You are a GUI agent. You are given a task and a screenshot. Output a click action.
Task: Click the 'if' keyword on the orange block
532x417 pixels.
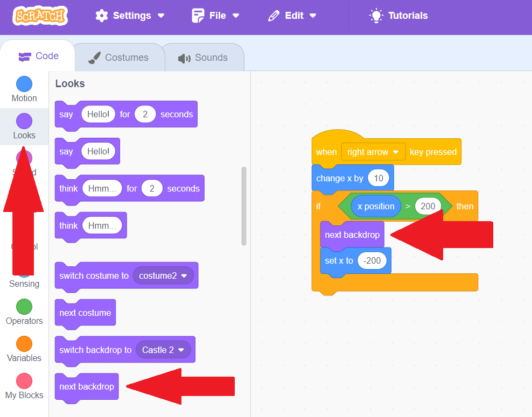[318, 207]
